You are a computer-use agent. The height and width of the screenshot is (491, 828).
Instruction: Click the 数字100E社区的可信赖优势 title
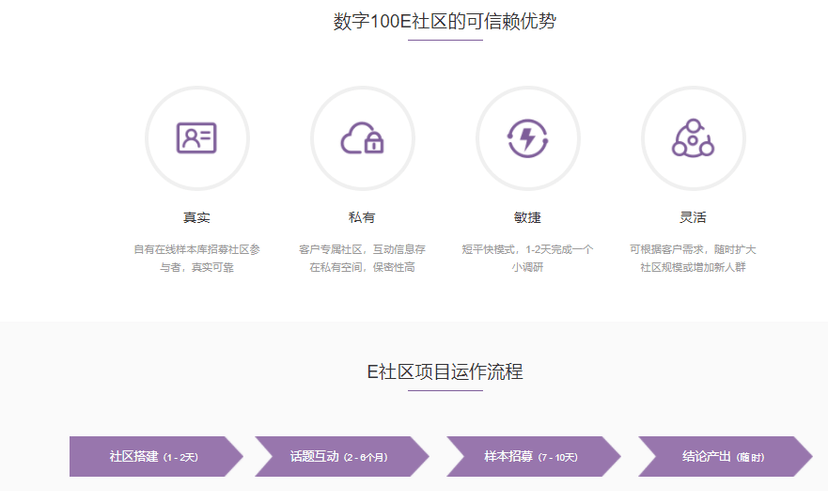tap(445, 22)
